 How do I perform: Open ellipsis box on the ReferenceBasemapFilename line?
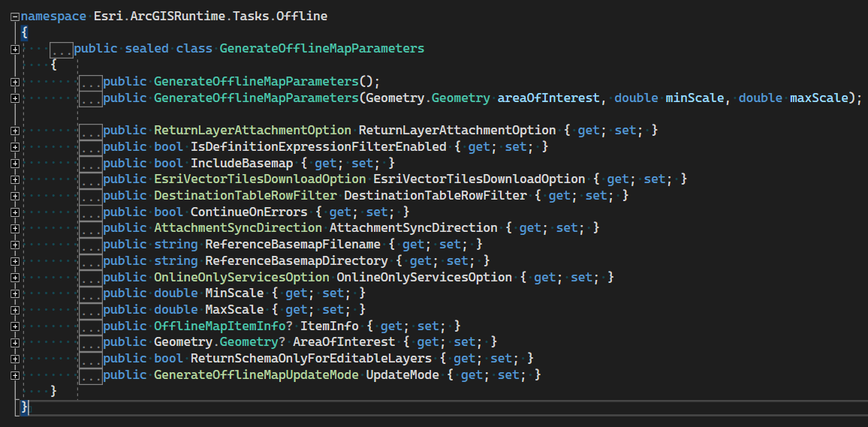point(91,245)
